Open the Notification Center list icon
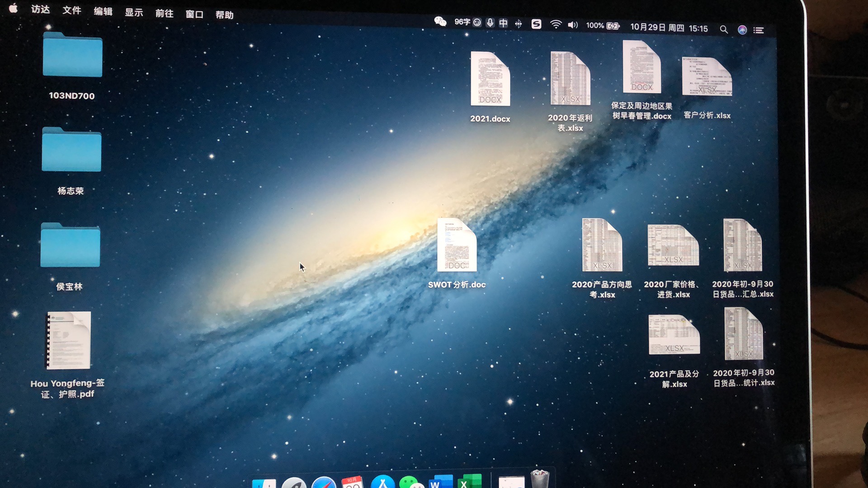This screenshot has height=488, width=868. point(759,30)
